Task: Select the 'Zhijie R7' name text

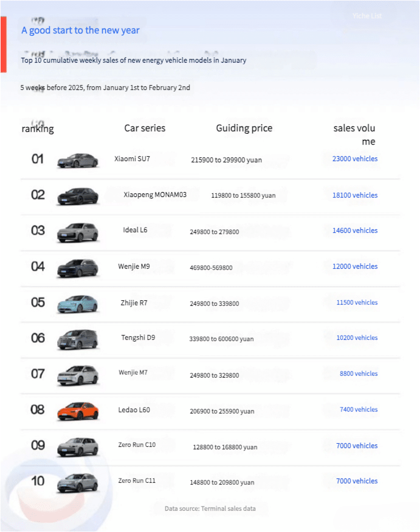Action: tap(134, 303)
